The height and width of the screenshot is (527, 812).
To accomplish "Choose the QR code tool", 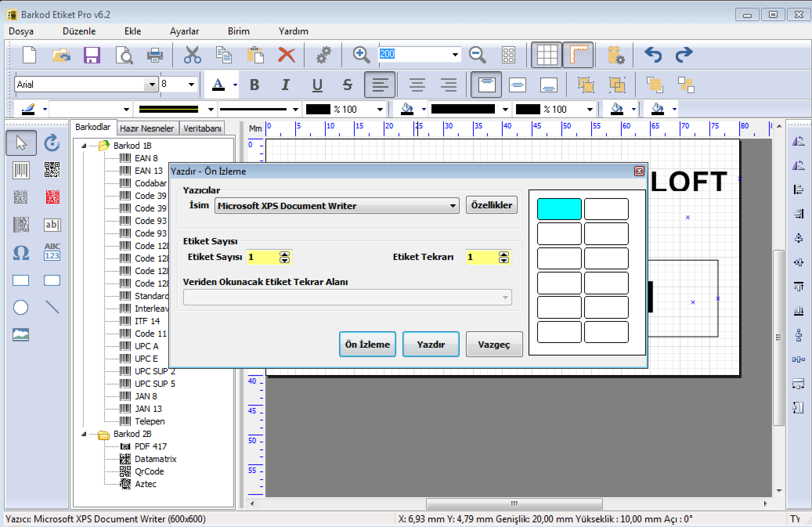I will click(x=52, y=170).
